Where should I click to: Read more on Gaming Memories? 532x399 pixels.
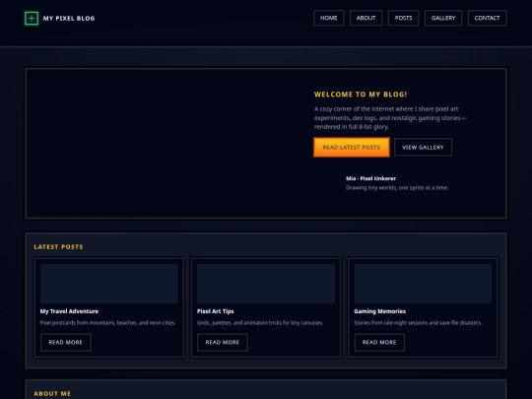(379, 342)
